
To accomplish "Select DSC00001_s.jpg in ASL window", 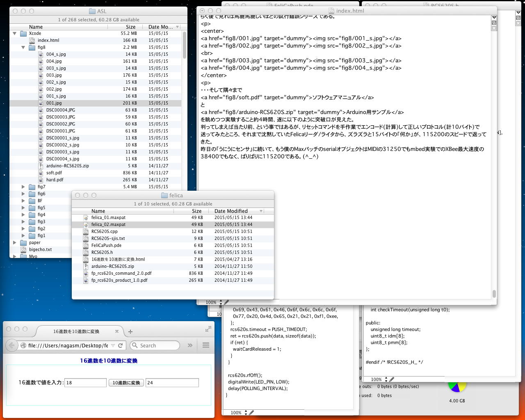I will [x=96, y=138].
